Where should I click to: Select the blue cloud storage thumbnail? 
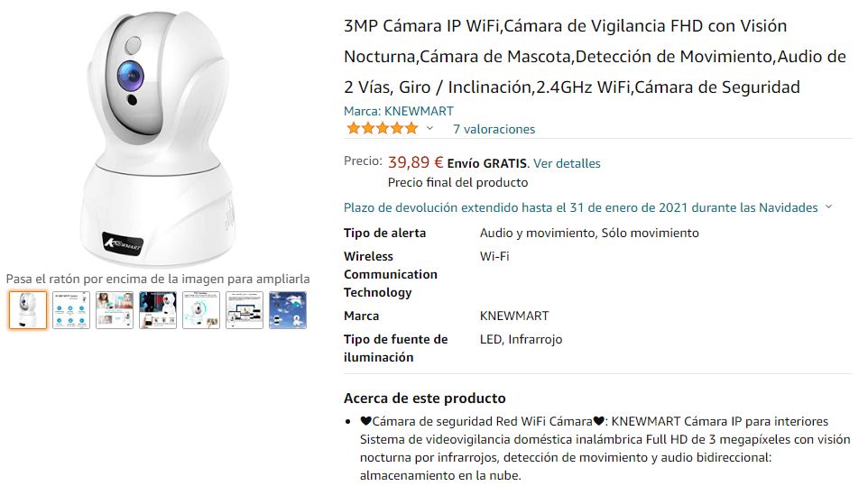click(x=287, y=310)
